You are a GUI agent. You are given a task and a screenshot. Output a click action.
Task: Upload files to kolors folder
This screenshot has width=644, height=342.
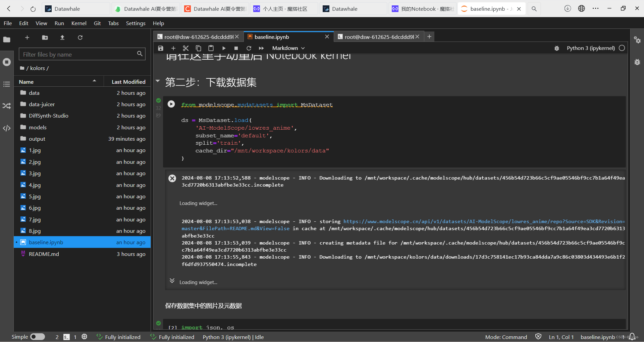(62, 38)
